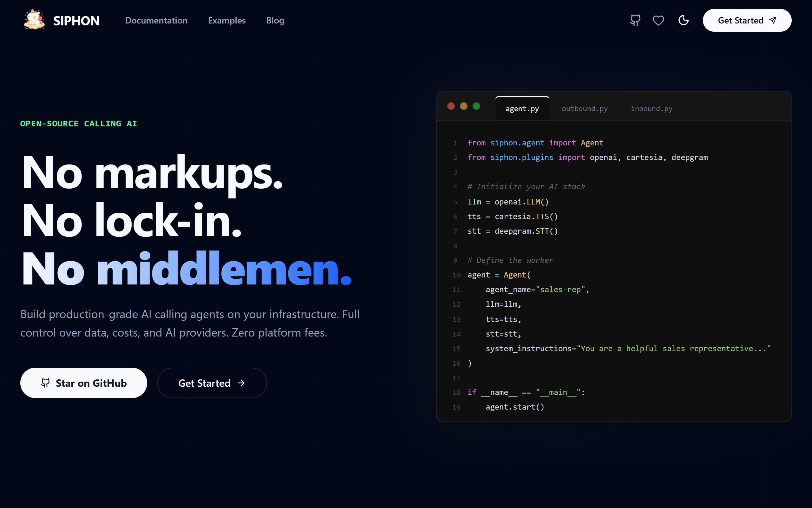Click Star on GitHub button
This screenshot has height=508, width=812.
pos(83,383)
